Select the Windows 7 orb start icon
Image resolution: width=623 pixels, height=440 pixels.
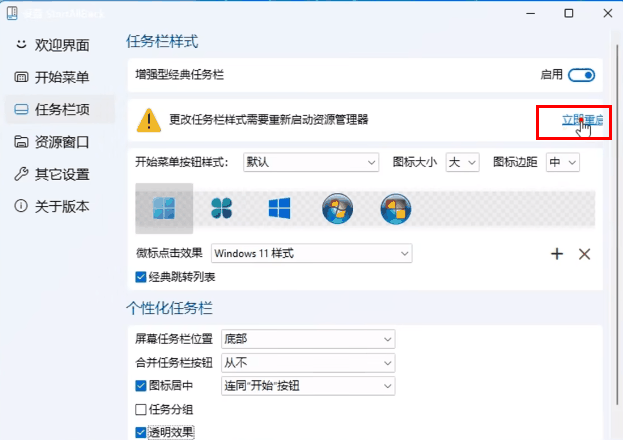(x=337, y=208)
